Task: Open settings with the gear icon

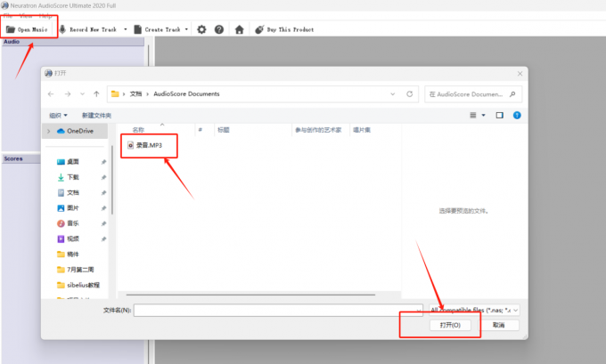Action: click(201, 29)
